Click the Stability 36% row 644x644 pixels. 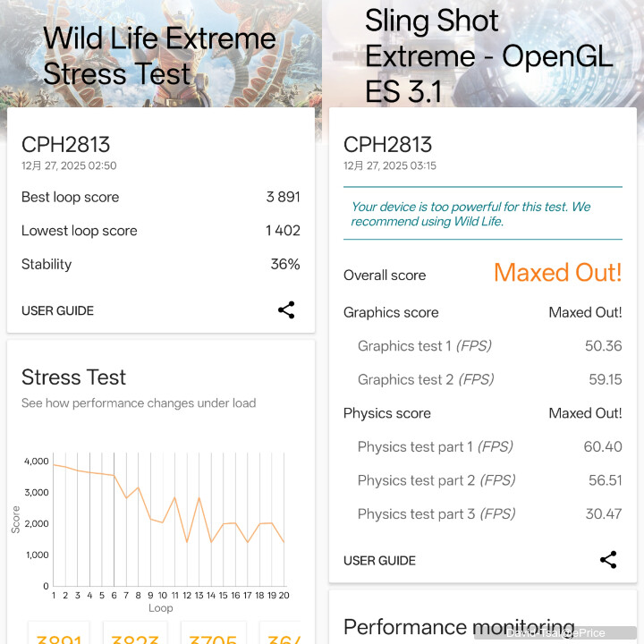[161, 264]
